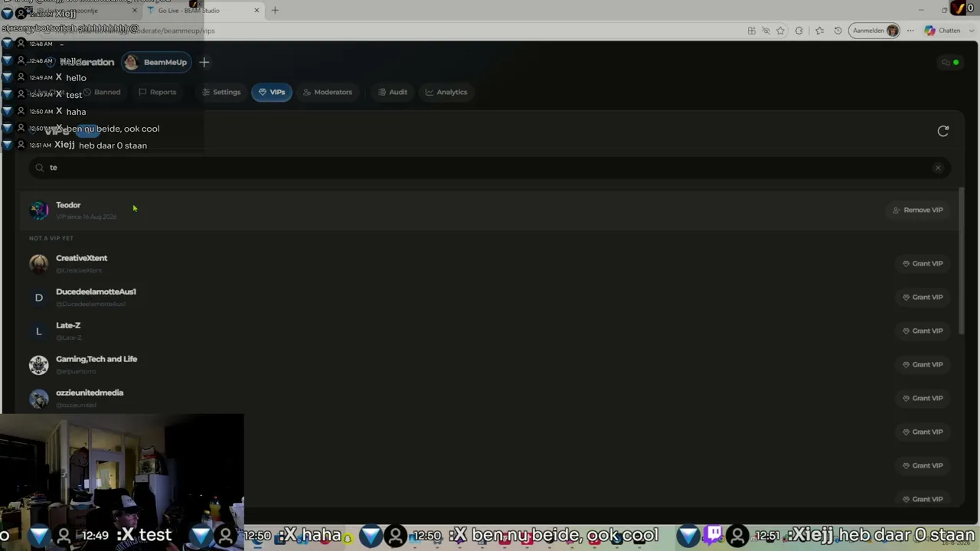Click the name 'Gaming,Tech and Life'

96,359
